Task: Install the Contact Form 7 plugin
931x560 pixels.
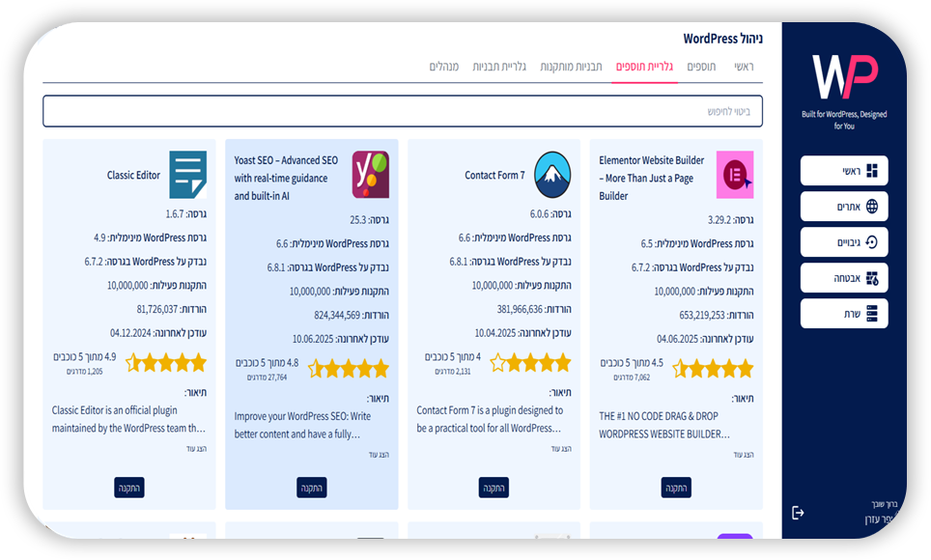Action: pyautogui.click(x=494, y=489)
